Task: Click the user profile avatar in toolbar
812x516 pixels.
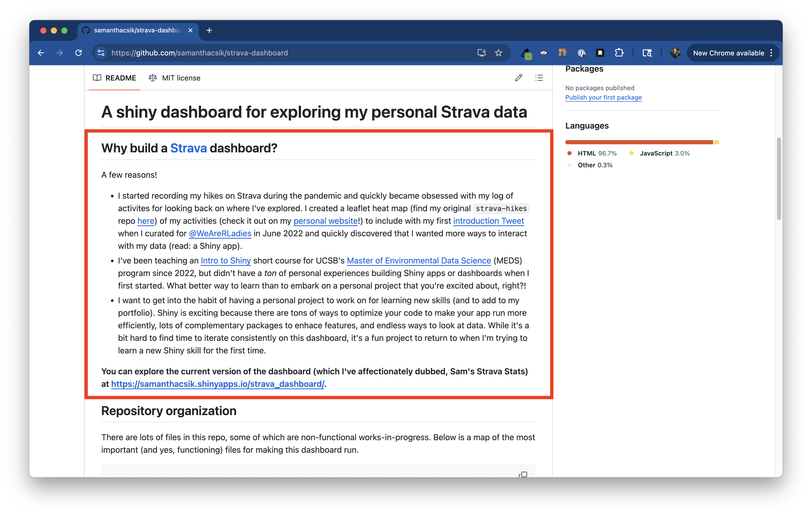Action: (x=675, y=53)
